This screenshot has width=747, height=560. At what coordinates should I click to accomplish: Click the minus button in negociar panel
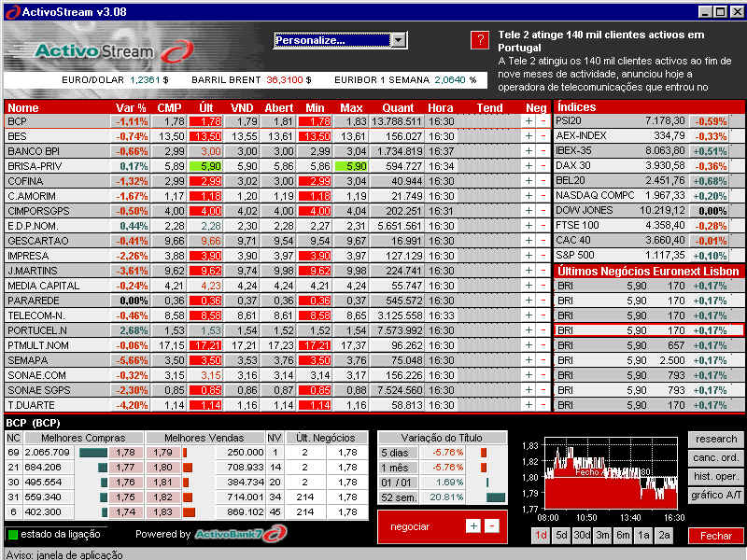(x=492, y=525)
